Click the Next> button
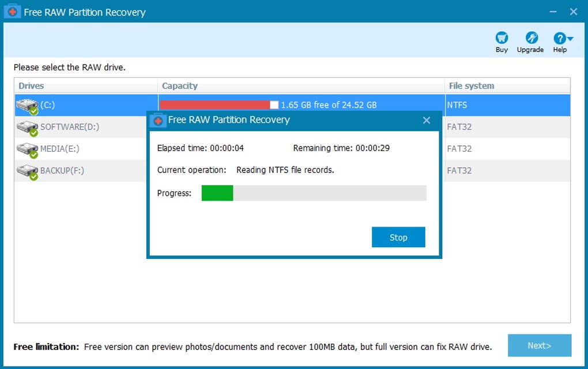This screenshot has height=369, width=588. pyautogui.click(x=540, y=345)
